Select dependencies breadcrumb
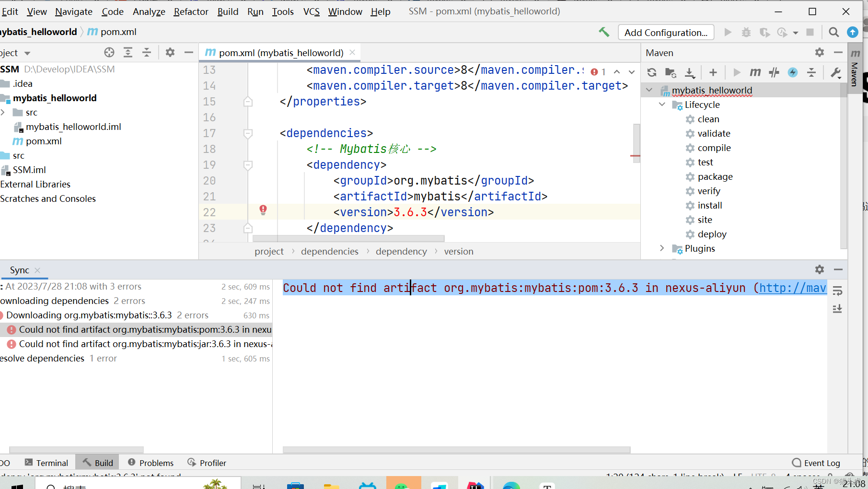The width and height of the screenshot is (868, 489). coord(330,251)
